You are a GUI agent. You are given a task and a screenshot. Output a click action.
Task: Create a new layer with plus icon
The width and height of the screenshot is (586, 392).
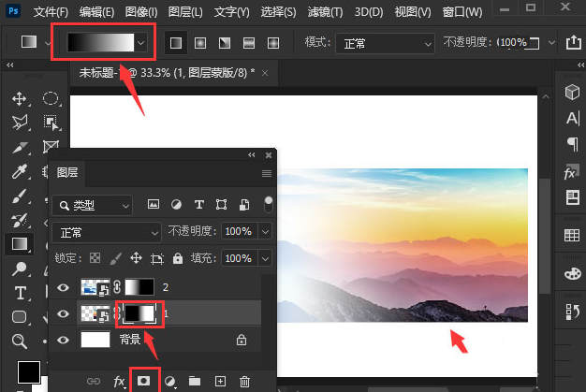(x=220, y=382)
